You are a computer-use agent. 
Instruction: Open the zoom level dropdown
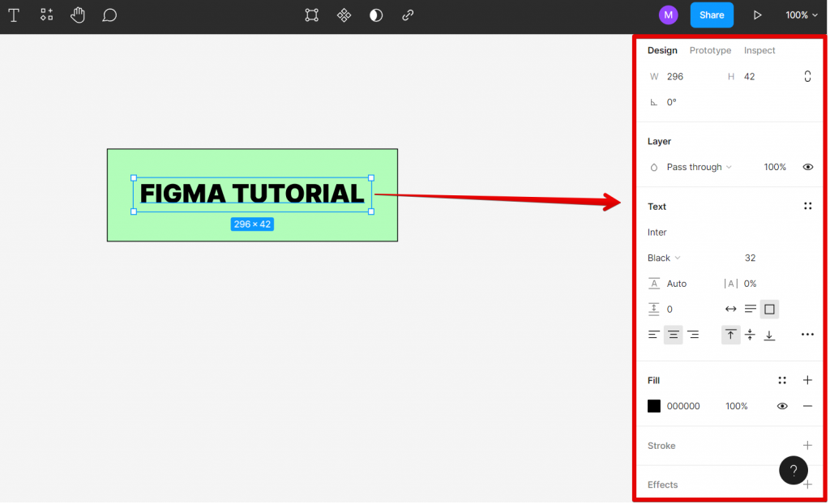pyautogui.click(x=801, y=15)
